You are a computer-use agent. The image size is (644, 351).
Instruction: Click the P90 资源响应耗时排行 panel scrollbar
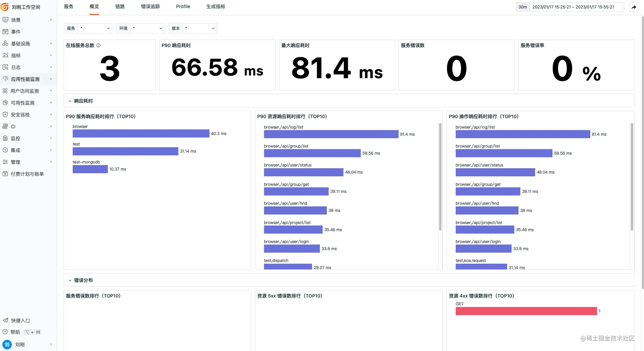point(440,177)
